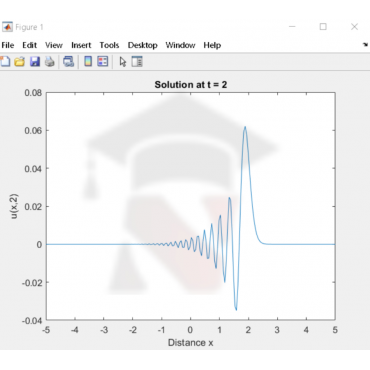Click the New Figure toolbar icon
The height and width of the screenshot is (370, 370).
(5, 61)
